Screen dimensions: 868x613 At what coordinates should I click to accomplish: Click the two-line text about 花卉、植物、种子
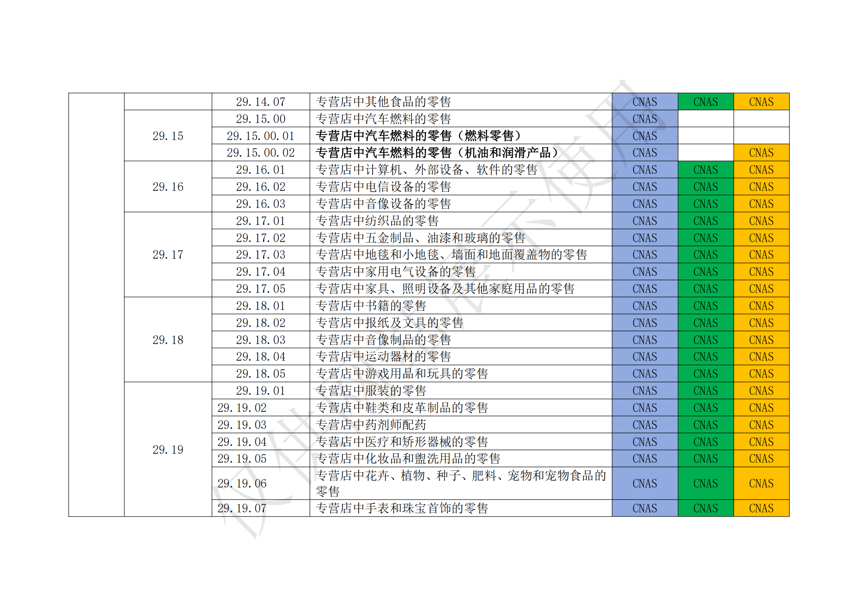coord(461,484)
